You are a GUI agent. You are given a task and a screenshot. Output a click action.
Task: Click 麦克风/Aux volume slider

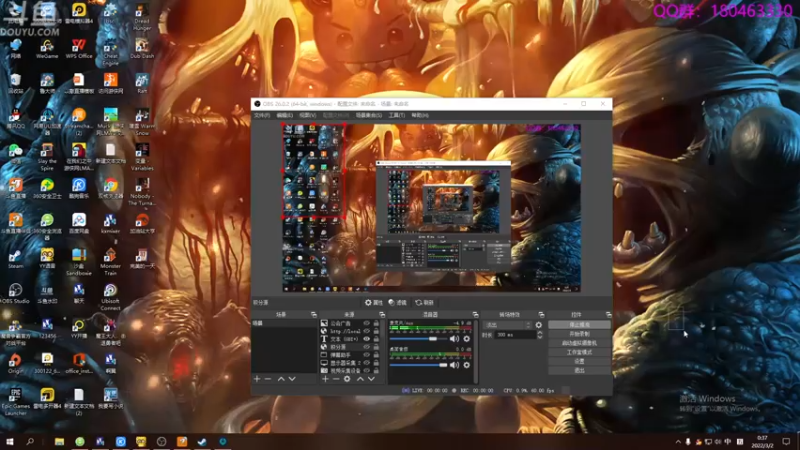pos(418,339)
